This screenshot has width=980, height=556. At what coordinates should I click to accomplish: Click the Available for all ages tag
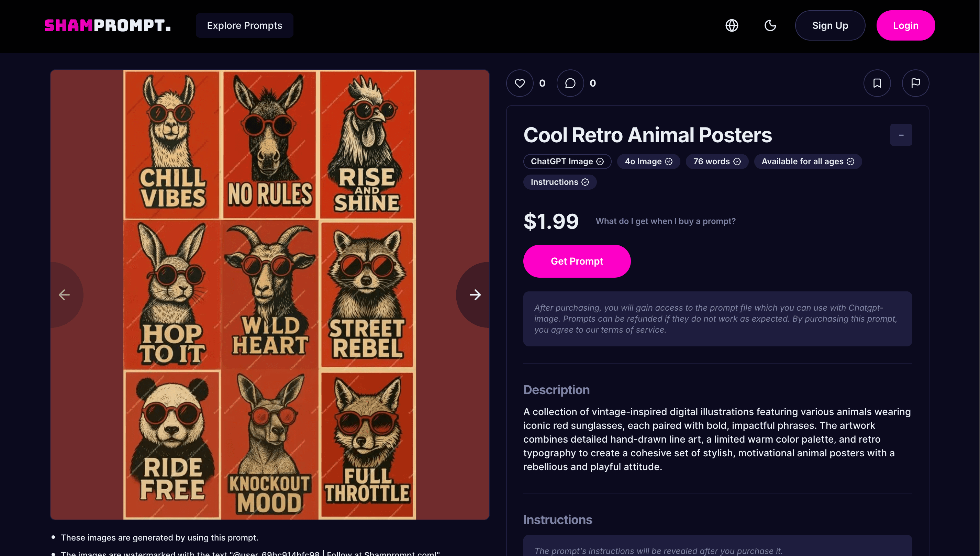pyautogui.click(x=808, y=162)
